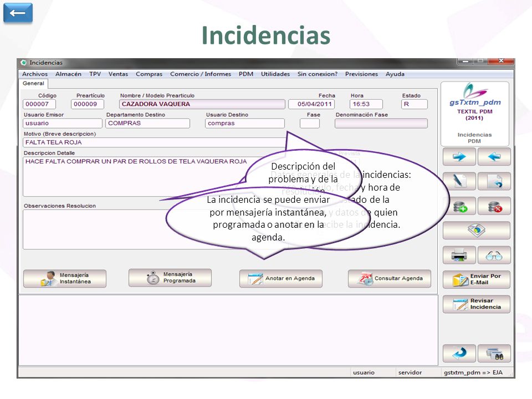Click the Hora field 16:53
Screen dimensions: 532x399
[x=366, y=104]
